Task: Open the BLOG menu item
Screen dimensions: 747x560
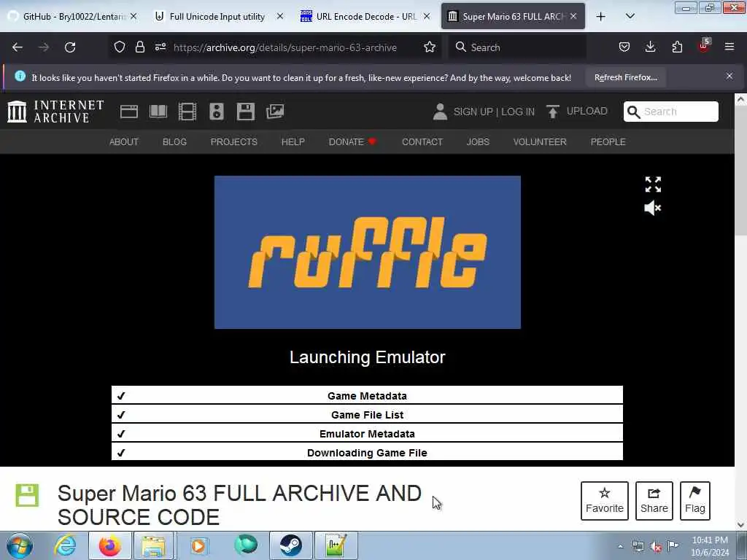Action: pyautogui.click(x=174, y=142)
